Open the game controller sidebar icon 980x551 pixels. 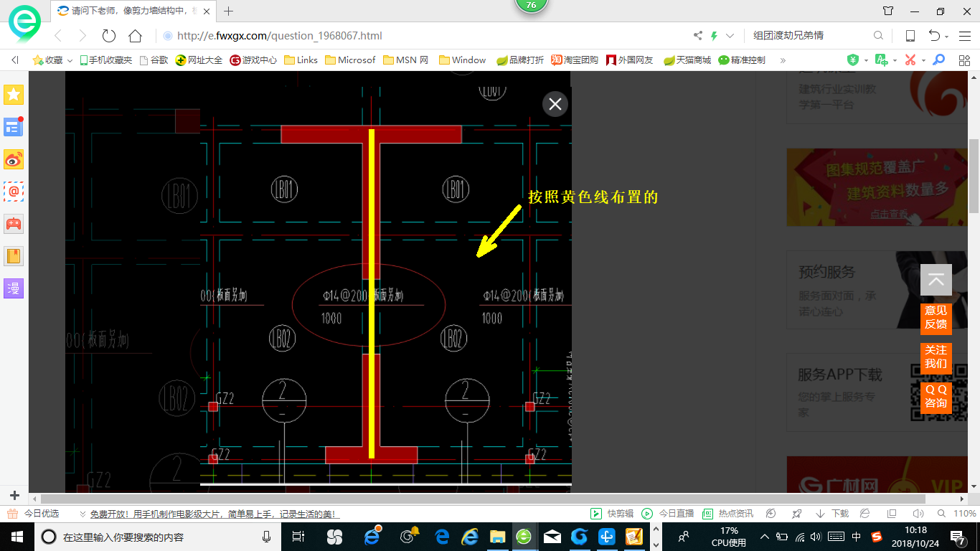(14, 224)
